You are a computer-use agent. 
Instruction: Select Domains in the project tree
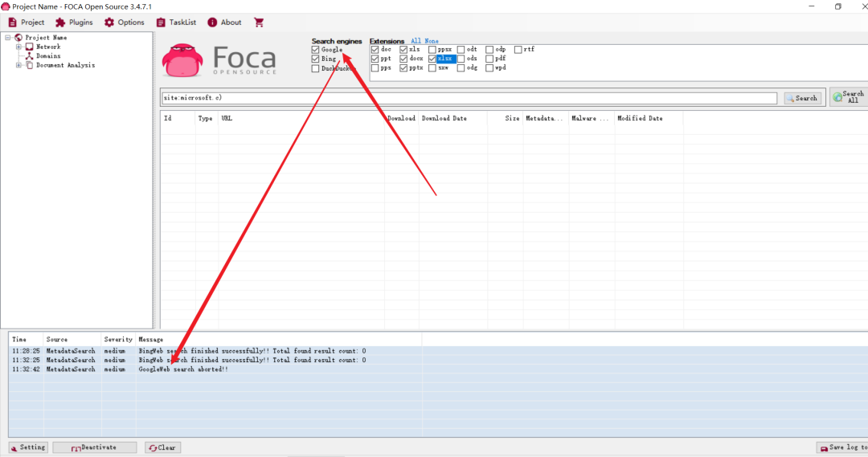[x=48, y=56]
